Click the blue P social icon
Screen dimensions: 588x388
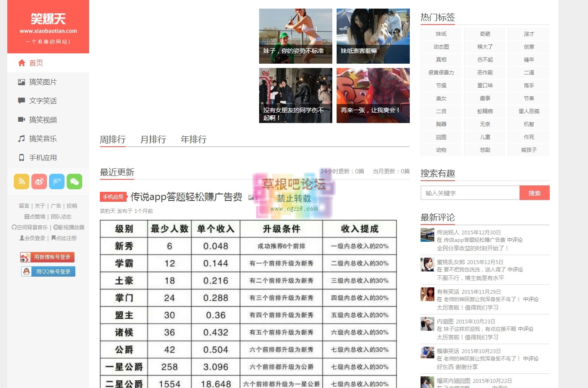pos(57,182)
